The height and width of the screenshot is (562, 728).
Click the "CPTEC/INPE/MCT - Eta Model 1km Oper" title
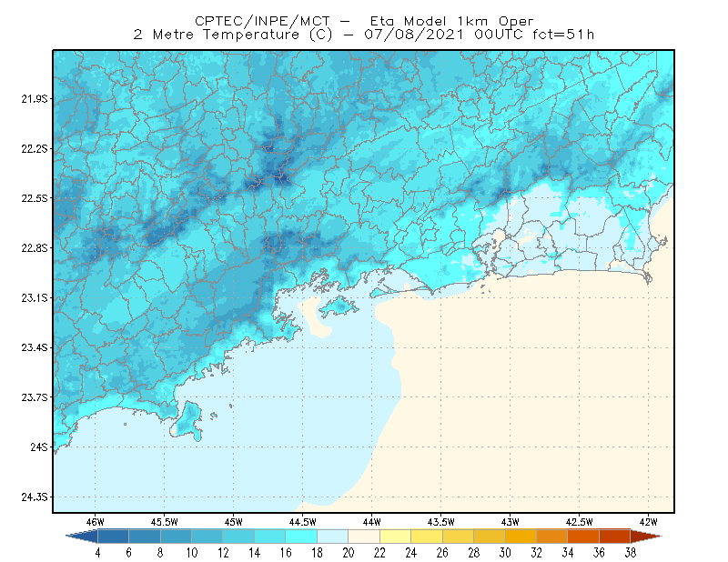(365, 21)
